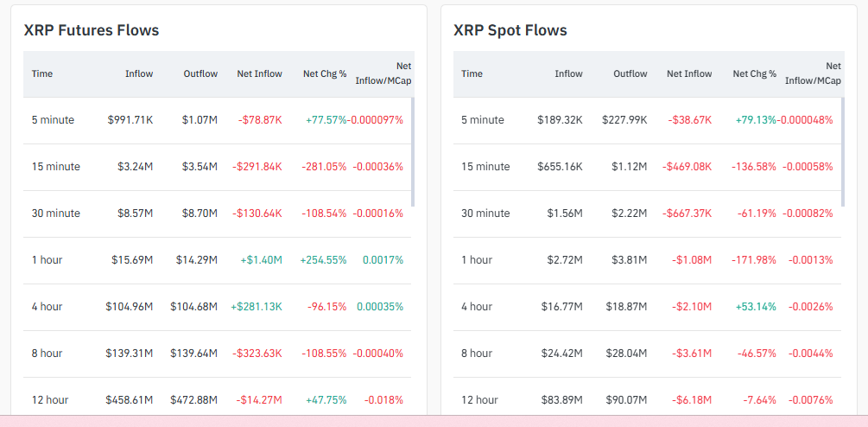Click the $16.77M spot inflow value
868x427 pixels.
[x=562, y=307]
